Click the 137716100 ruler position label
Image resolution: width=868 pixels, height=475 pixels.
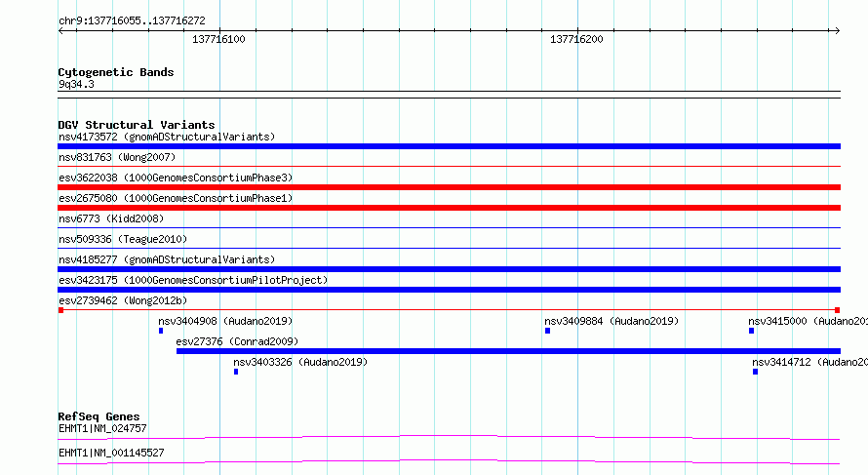click(x=218, y=39)
